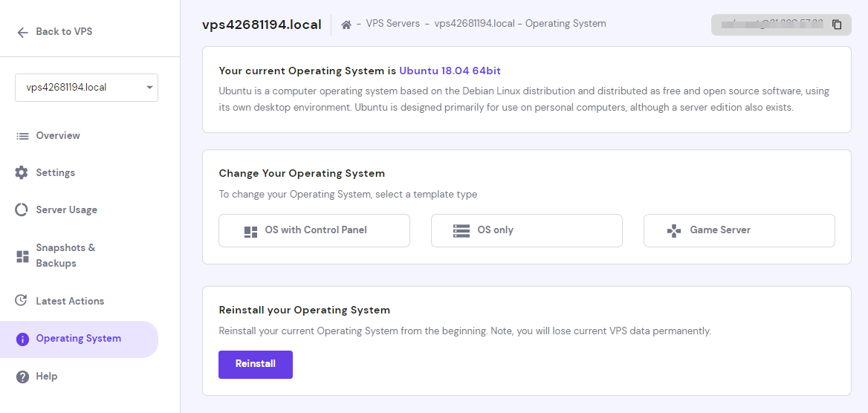The width and height of the screenshot is (868, 413).
Task: Click the Overview list icon in sidebar
Action: 22,136
